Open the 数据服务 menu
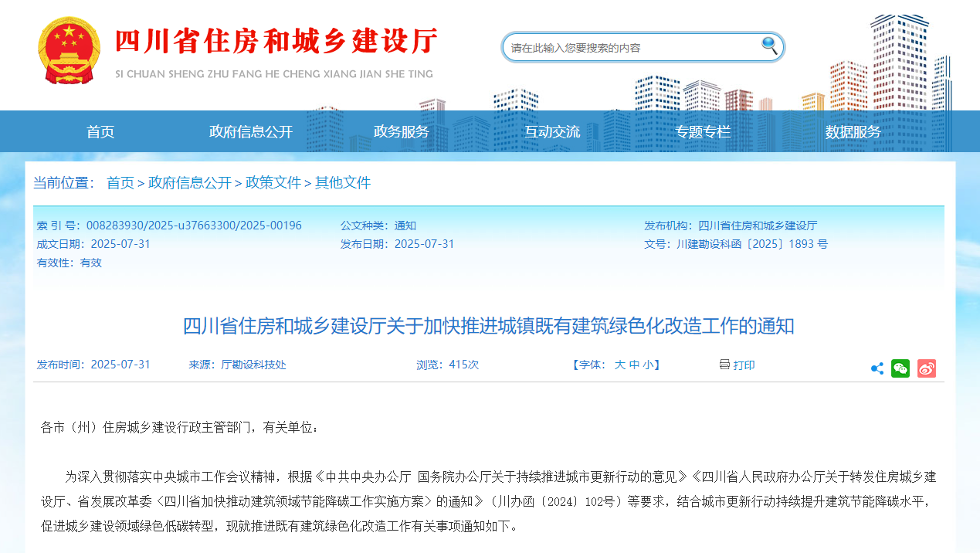 pyautogui.click(x=853, y=131)
